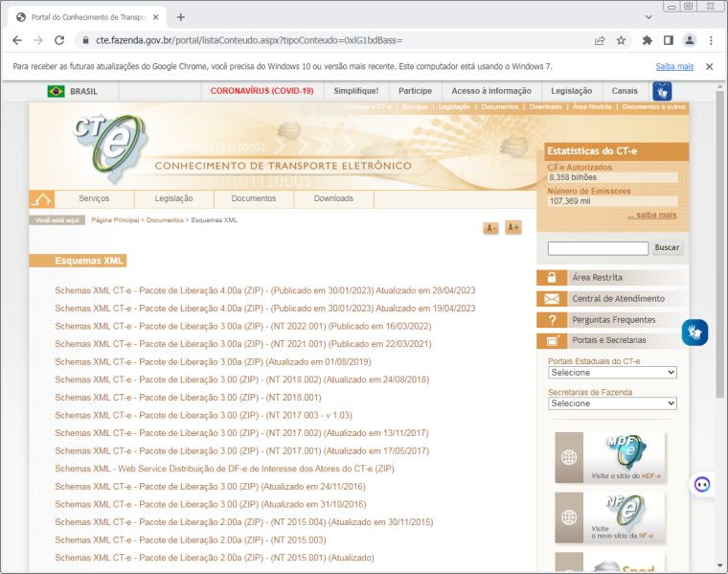
Task: Click the browser forward arrow
Action: 38,40
